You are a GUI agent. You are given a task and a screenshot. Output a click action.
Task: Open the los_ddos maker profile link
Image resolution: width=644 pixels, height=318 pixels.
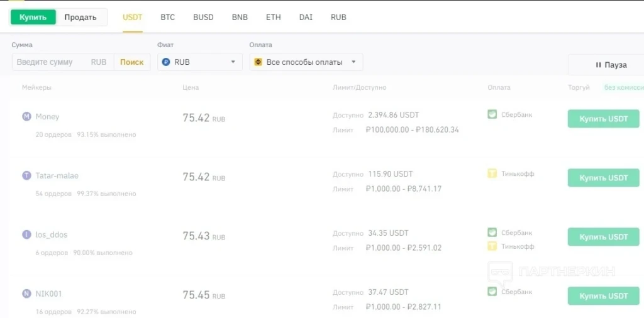52,234
